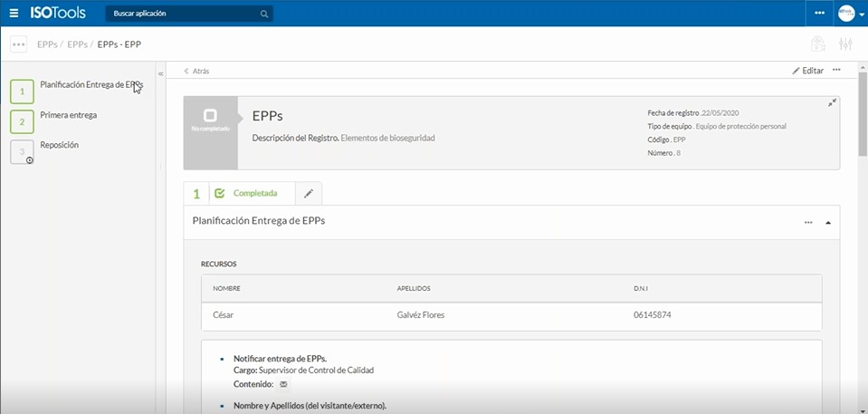Collapse the left steps sidebar
Viewport: 868px width, 414px height.
[160, 73]
